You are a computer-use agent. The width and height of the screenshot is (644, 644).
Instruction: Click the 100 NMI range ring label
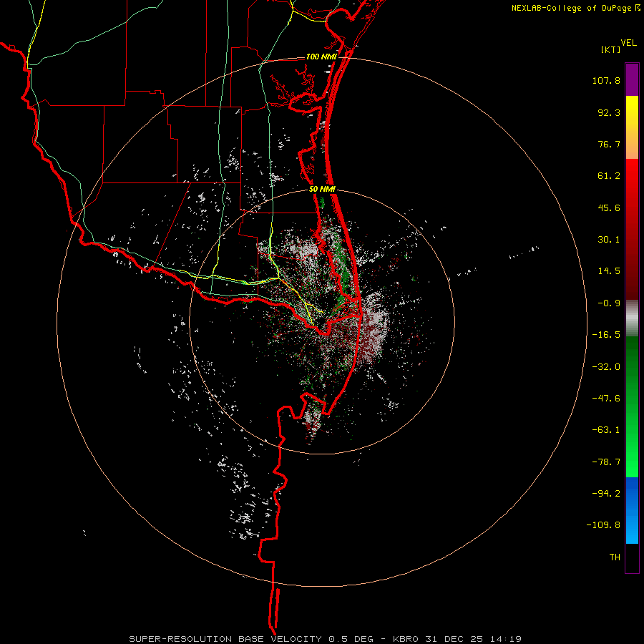(321, 57)
